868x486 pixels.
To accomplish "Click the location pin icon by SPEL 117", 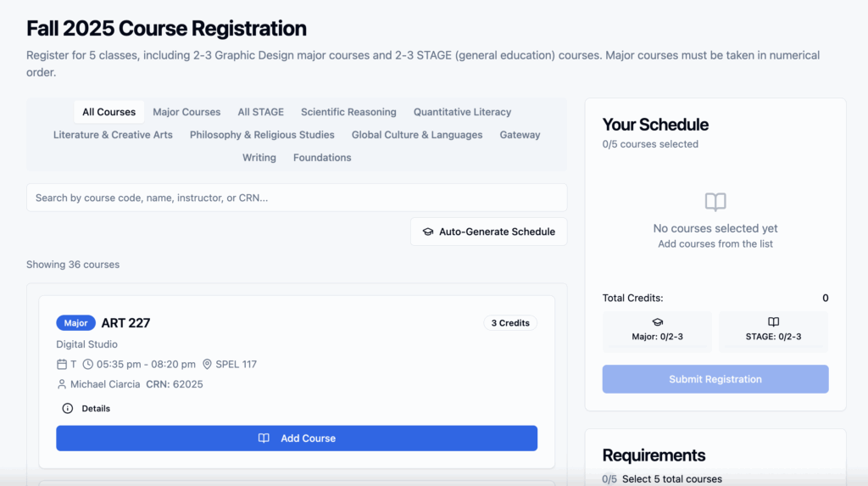I will 207,364.
